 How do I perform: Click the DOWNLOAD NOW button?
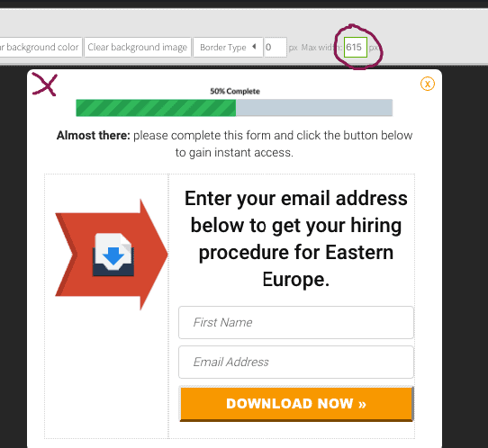pos(296,404)
